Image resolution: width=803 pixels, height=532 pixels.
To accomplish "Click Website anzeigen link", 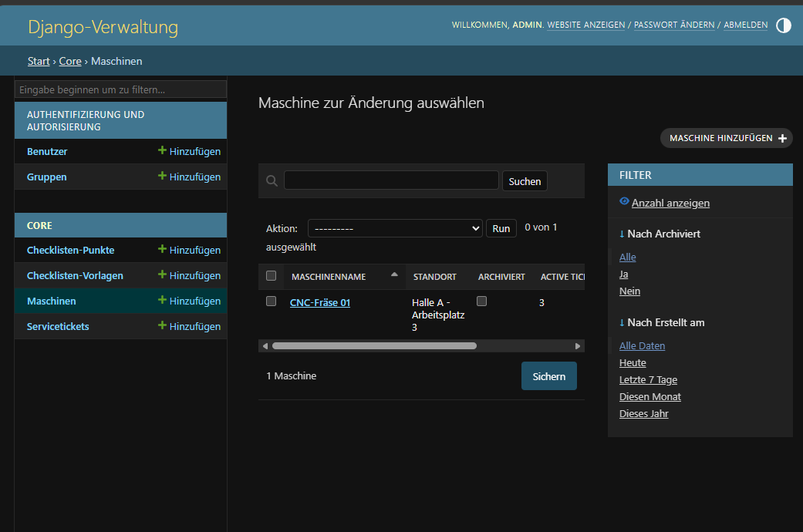I will point(586,25).
